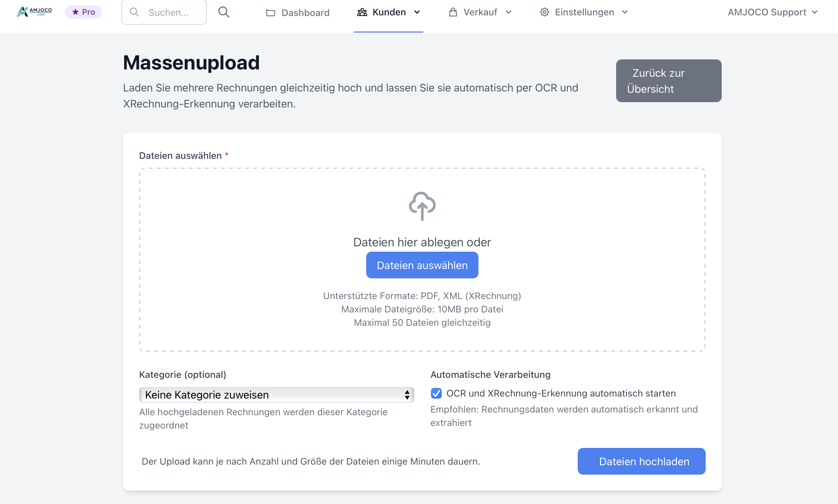
Task: Click the AMJOCO CRM logo
Action: tap(34, 12)
